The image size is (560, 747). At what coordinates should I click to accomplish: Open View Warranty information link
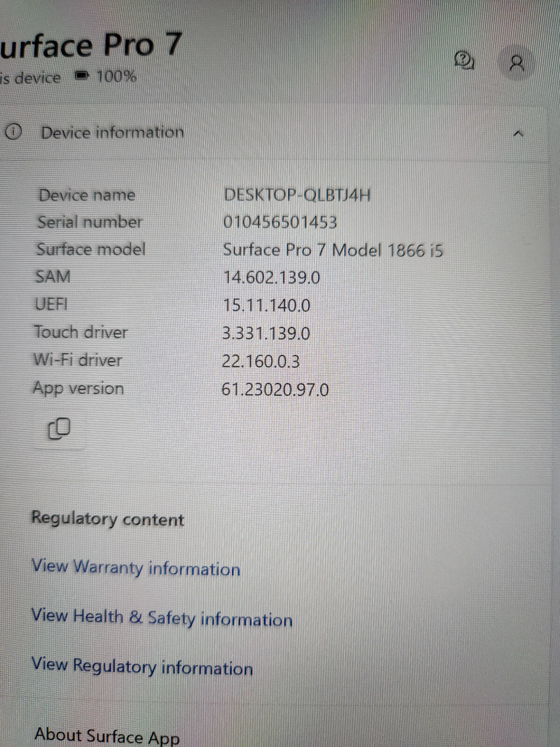pyautogui.click(x=136, y=568)
